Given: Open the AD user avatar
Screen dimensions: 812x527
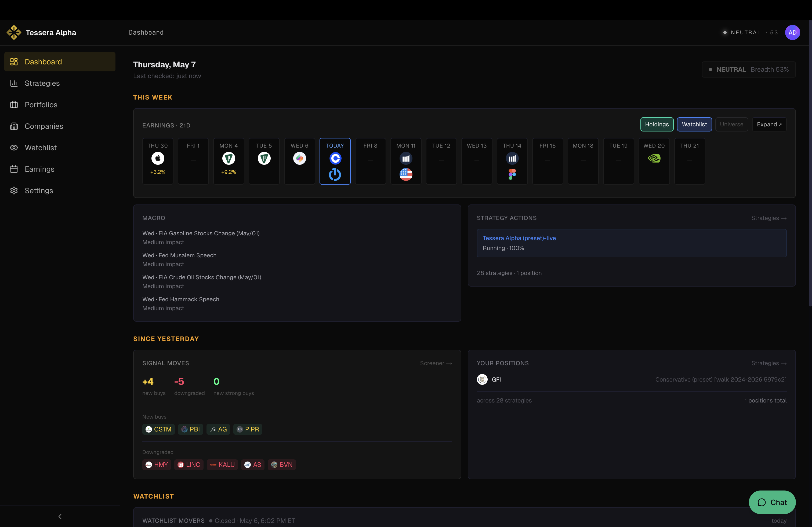Looking at the screenshot, I should click(792, 32).
